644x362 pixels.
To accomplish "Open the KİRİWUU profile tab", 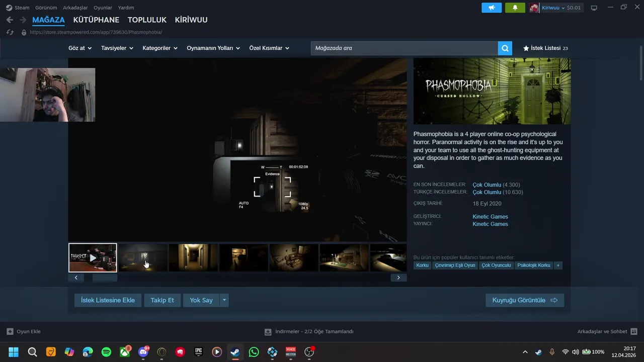I will (x=191, y=20).
